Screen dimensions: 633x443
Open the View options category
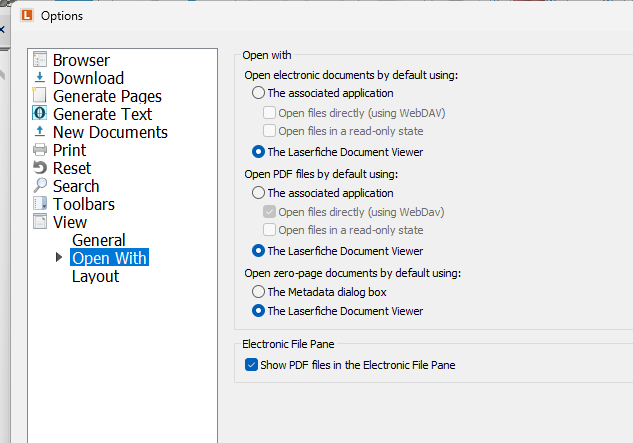coord(70,222)
